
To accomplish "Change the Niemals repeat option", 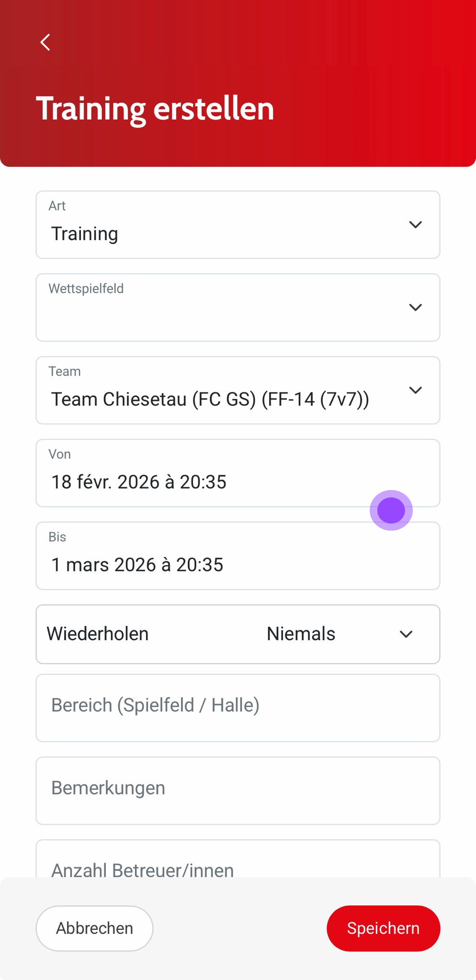I will tap(301, 634).
